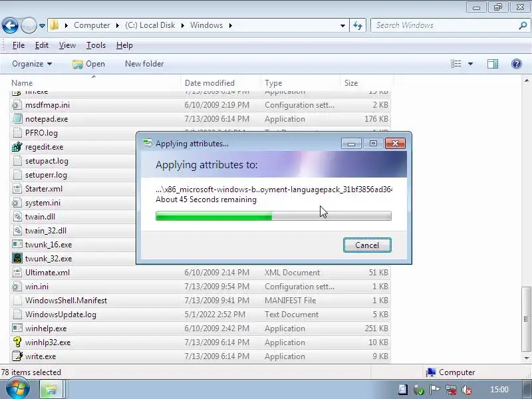Select the winhlp32.exe question mark icon
The width and height of the screenshot is (532, 399).
tap(17, 342)
